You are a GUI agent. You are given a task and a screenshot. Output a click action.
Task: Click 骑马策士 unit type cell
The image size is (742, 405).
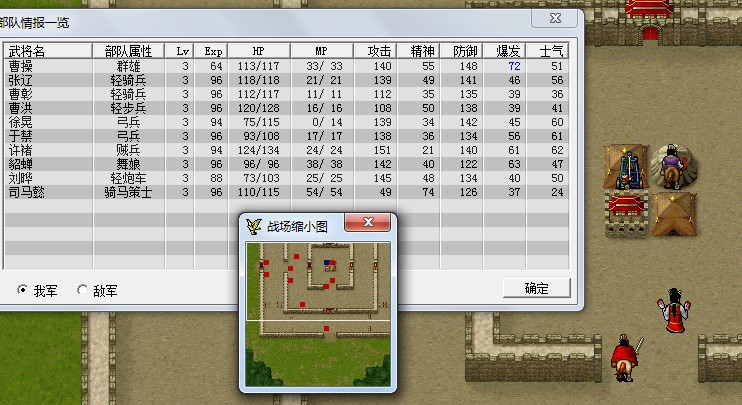point(129,192)
